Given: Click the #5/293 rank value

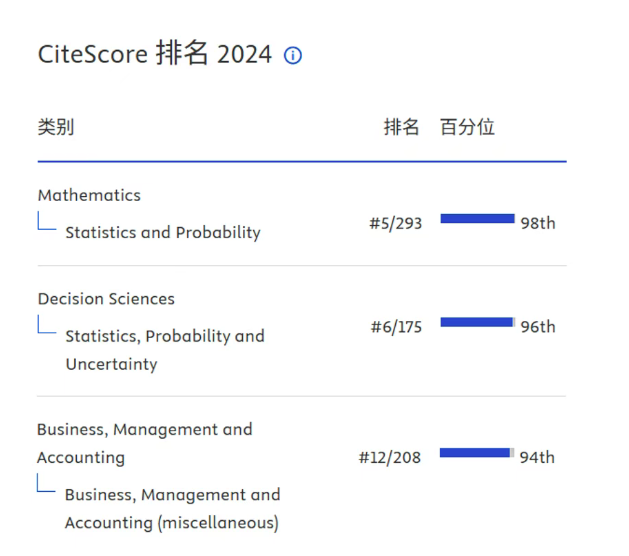Looking at the screenshot, I should point(395,223).
